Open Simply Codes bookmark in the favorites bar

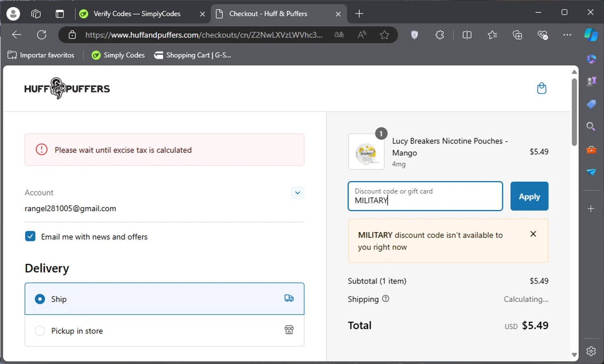[x=118, y=55]
